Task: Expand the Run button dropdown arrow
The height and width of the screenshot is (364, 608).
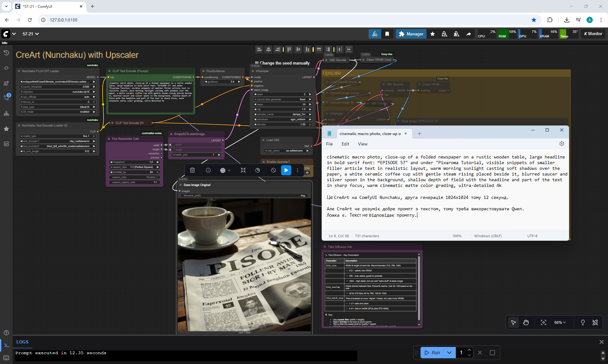Action: (x=449, y=352)
